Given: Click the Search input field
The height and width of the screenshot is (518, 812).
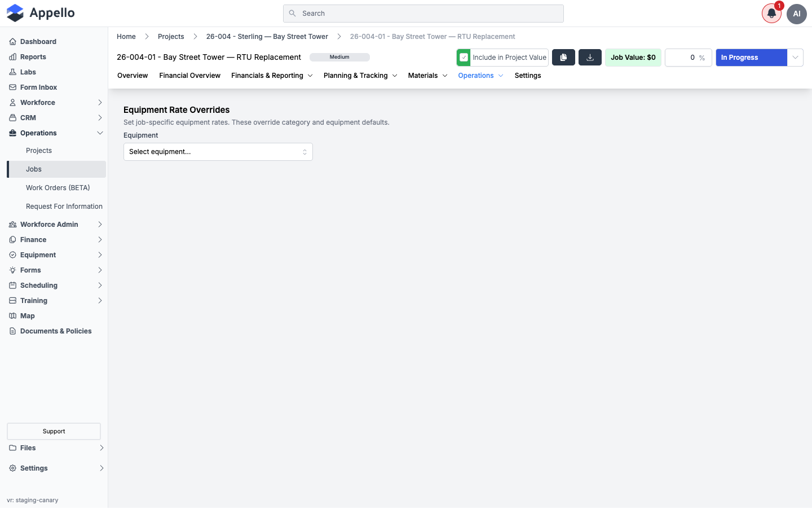Looking at the screenshot, I should tap(423, 14).
